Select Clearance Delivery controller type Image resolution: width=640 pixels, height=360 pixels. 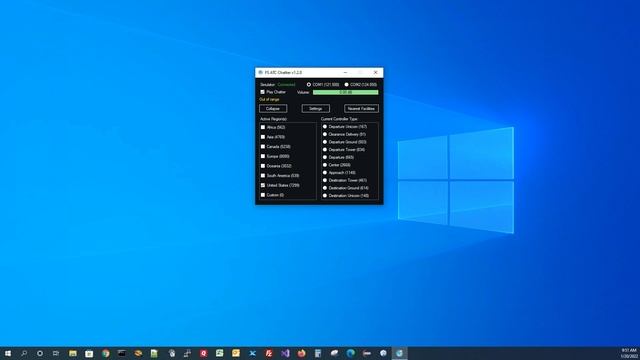pos(325,134)
